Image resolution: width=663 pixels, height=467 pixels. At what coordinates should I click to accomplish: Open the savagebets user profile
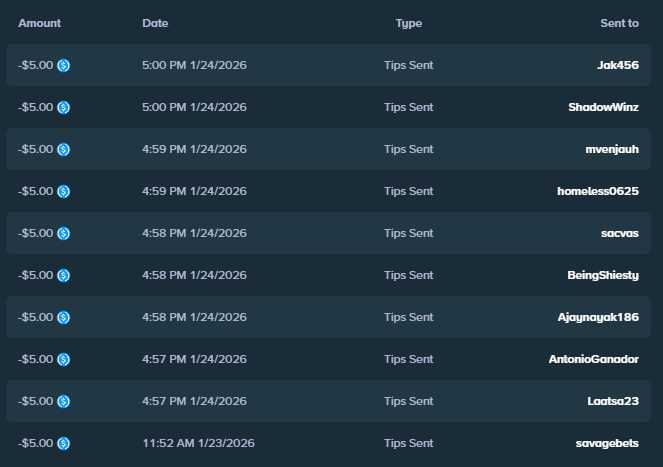click(607, 443)
